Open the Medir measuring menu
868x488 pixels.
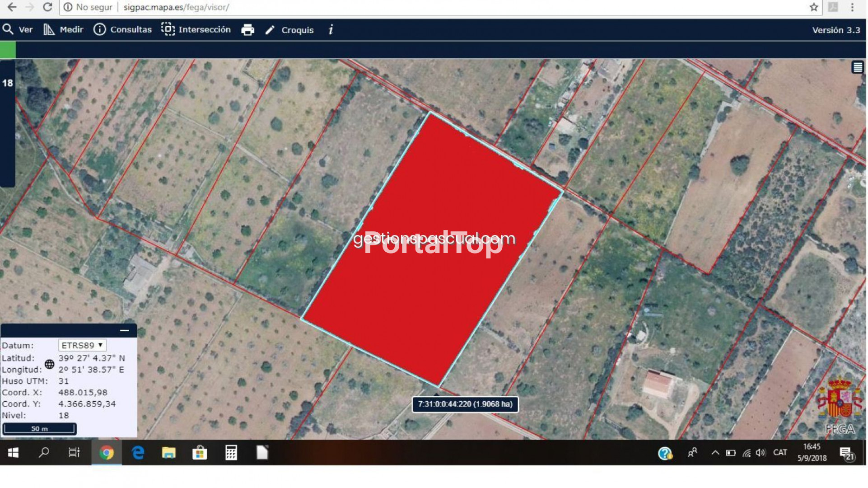click(64, 30)
